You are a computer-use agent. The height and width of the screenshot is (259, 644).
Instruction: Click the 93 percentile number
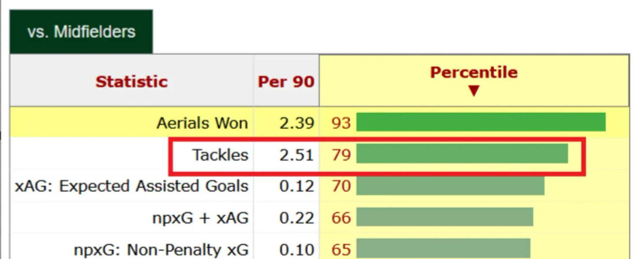click(341, 123)
